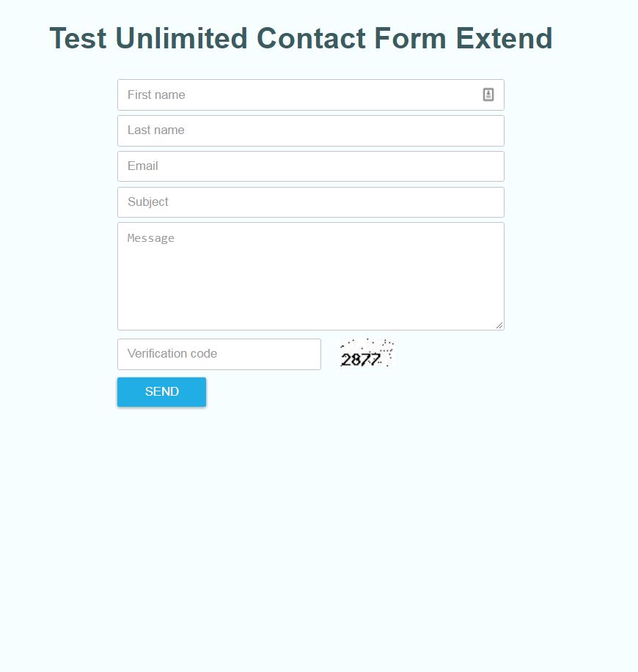Screen dimensions: 638x672
Task: Click the Subject placeholder text
Action: [x=148, y=202]
